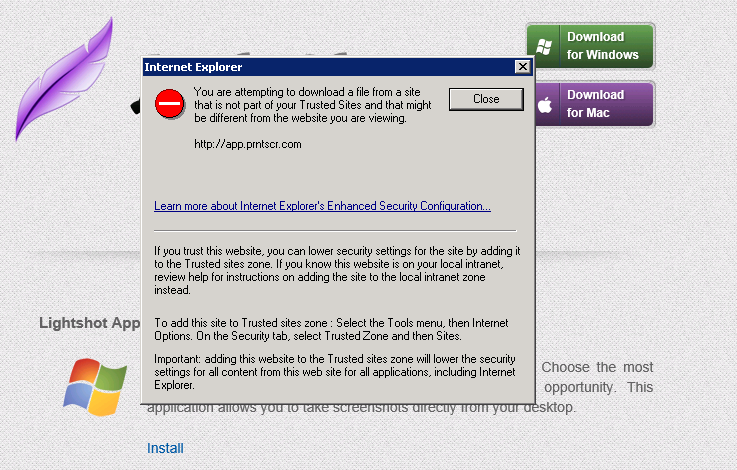
Task: Select the http://app.prntscr.com URL text
Action: click(248, 144)
